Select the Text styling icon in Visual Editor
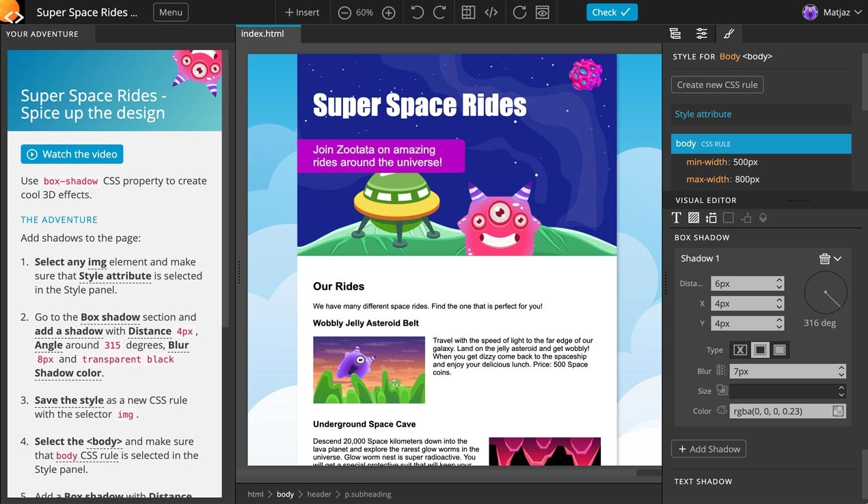 (676, 217)
